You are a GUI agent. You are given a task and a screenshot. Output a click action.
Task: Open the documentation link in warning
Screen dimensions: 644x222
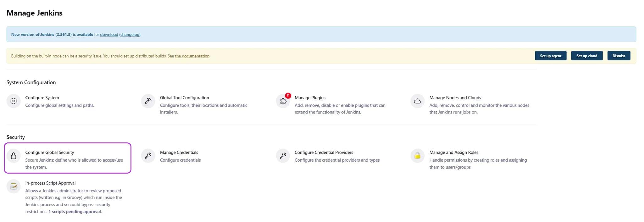[x=192, y=56]
